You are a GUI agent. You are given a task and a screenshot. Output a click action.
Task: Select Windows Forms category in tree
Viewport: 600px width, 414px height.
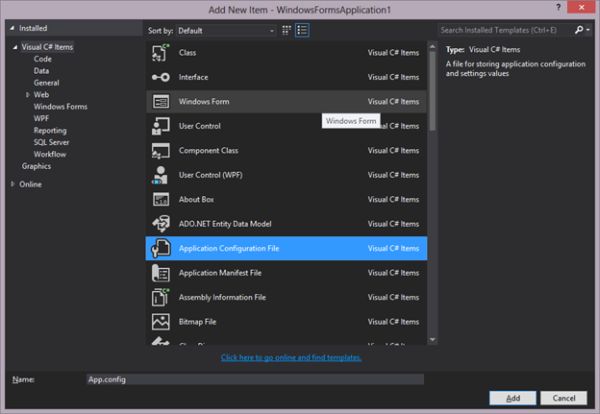(x=60, y=106)
